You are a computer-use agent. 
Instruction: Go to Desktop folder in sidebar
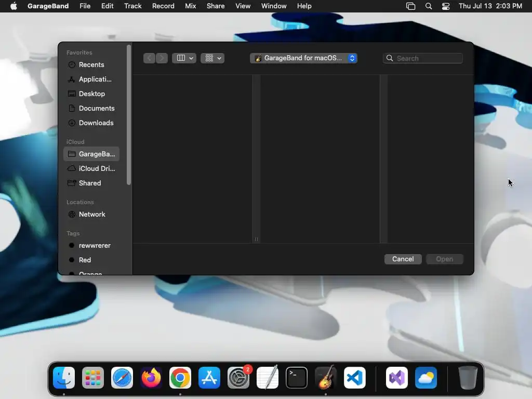91,94
